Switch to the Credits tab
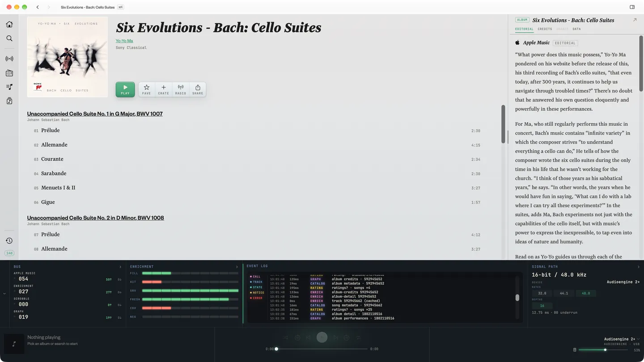The image size is (644, 362). (545, 29)
